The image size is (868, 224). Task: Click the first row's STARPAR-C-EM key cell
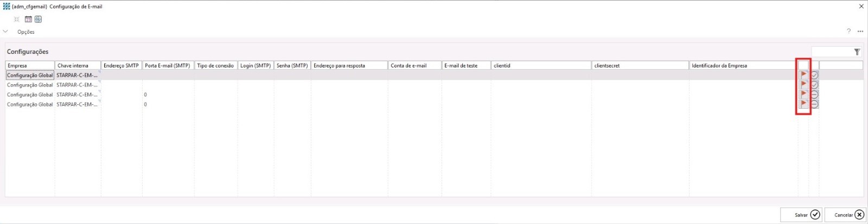[78, 75]
